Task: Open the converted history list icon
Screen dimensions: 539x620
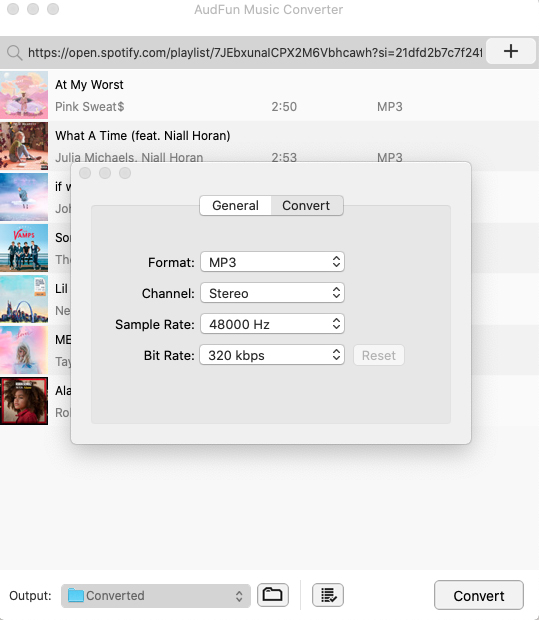Action: [328, 595]
